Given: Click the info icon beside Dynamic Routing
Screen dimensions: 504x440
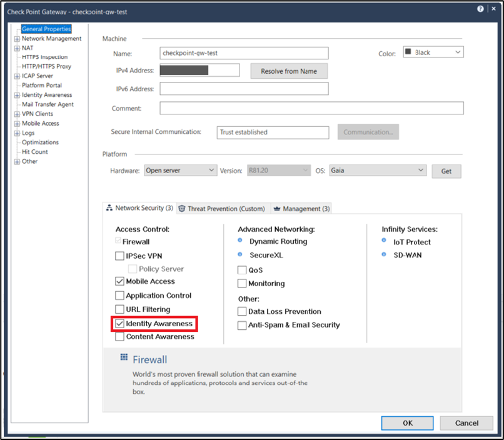Looking at the screenshot, I should click(x=241, y=241).
